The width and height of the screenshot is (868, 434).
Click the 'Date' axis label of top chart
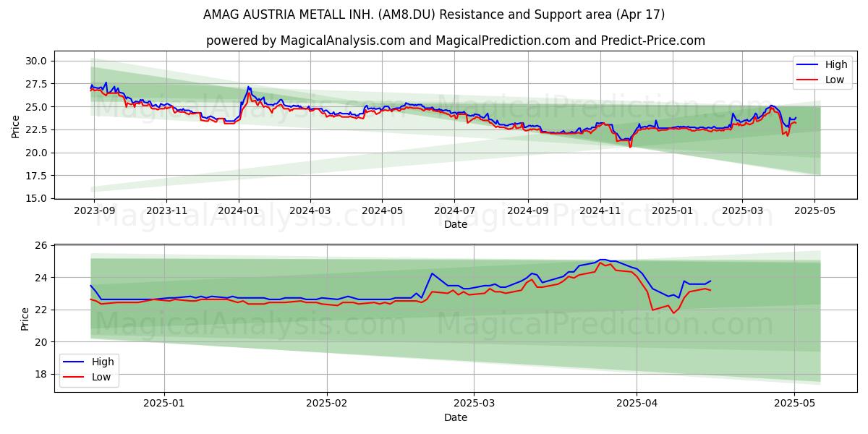click(456, 224)
